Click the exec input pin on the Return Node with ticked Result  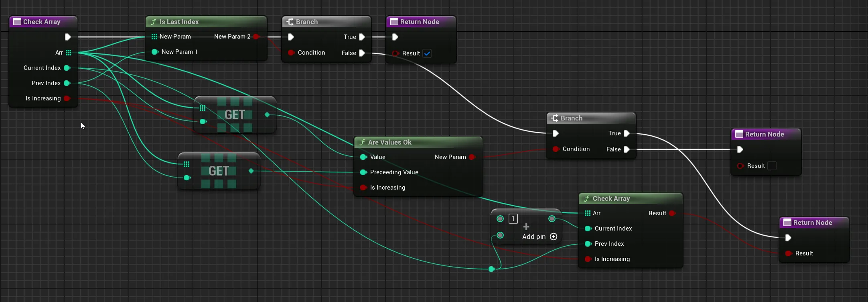click(x=395, y=37)
